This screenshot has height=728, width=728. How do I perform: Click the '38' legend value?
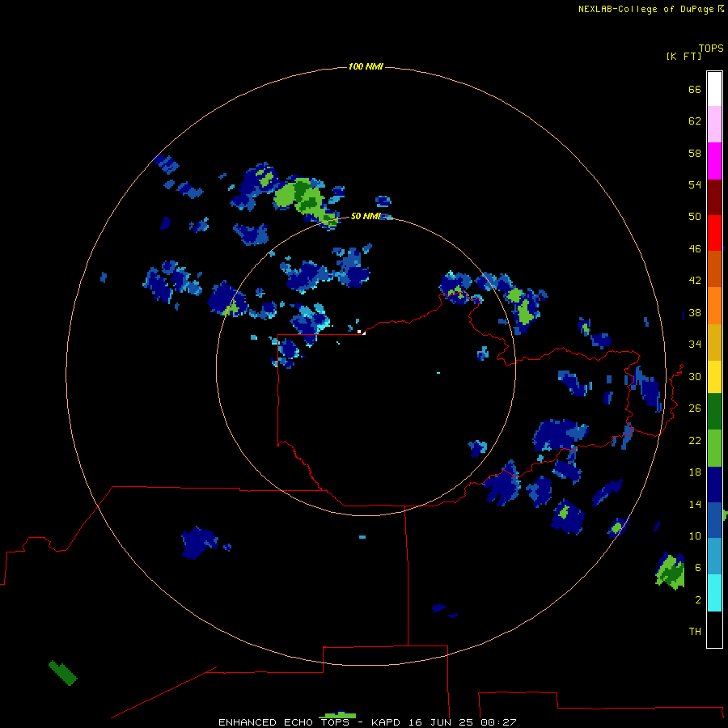(x=695, y=313)
